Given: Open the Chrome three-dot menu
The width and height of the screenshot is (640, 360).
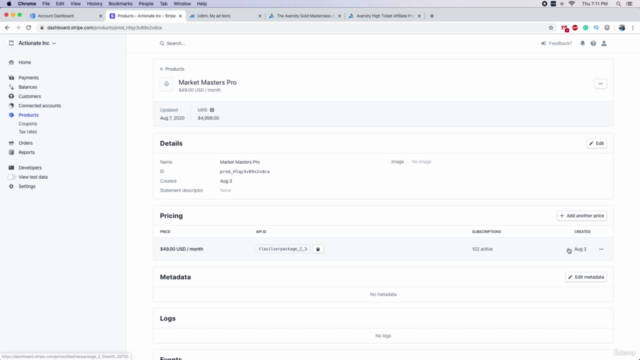Looking at the screenshot, I should [x=633, y=28].
